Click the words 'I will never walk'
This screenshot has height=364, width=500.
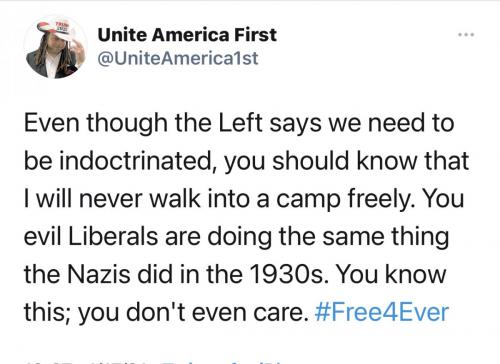pyautogui.click(x=112, y=199)
